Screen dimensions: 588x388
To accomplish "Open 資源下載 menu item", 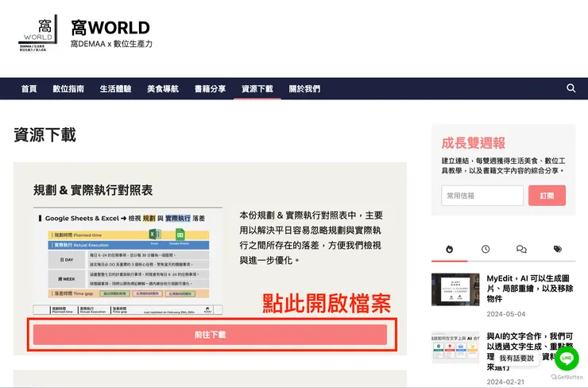I will pos(257,89).
